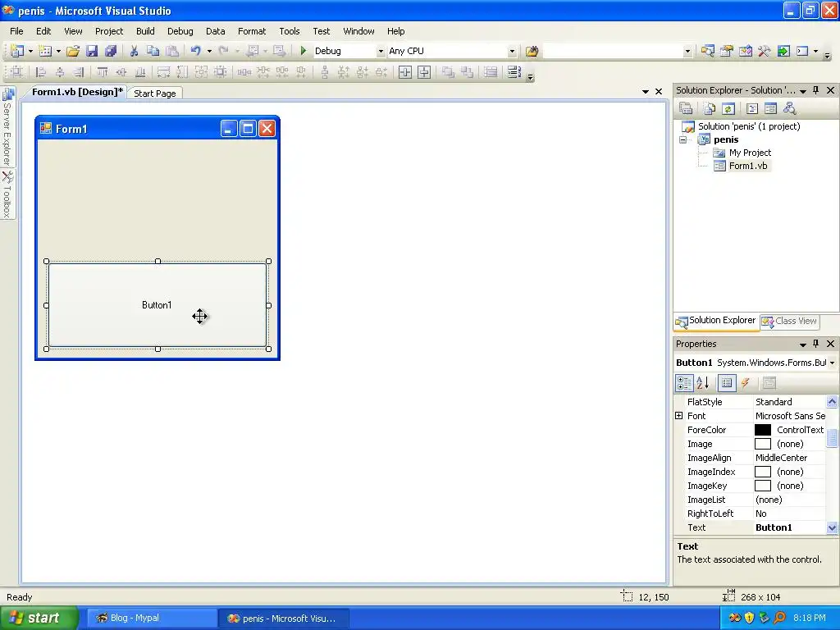Click the Solution Explorer properties icon
Image resolution: width=840 pixels, height=630 pixels.
(x=686, y=109)
